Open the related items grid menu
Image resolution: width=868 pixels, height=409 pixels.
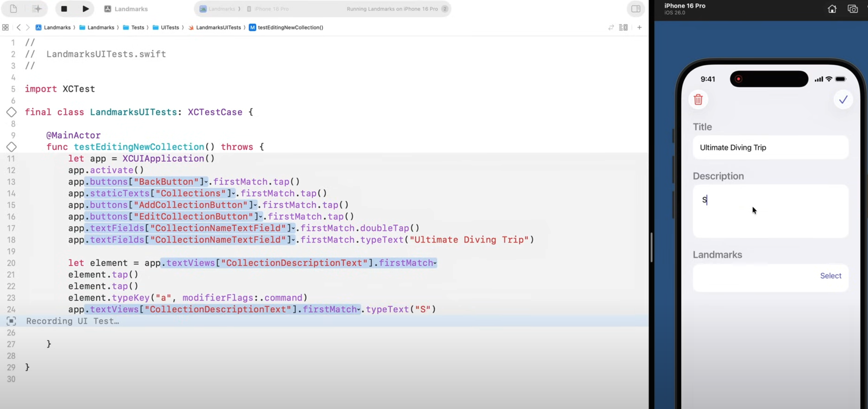coord(5,27)
